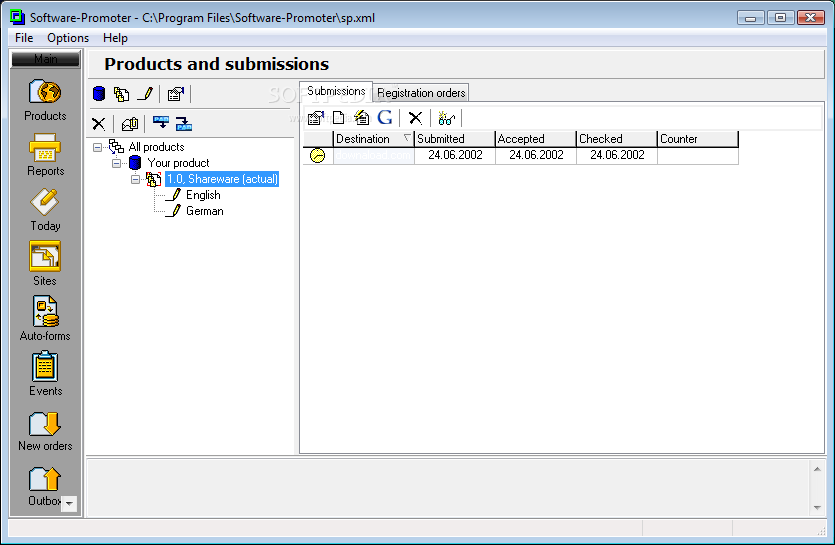Click the pen new description icon
This screenshot has width=835, height=545.
(145, 94)
